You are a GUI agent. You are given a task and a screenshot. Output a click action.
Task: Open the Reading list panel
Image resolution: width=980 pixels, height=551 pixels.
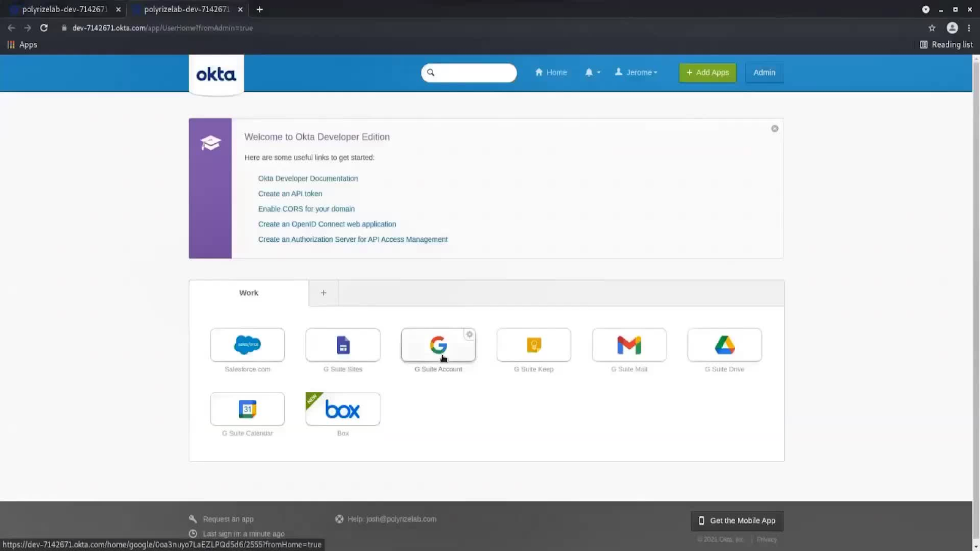[x=946, y=45]
